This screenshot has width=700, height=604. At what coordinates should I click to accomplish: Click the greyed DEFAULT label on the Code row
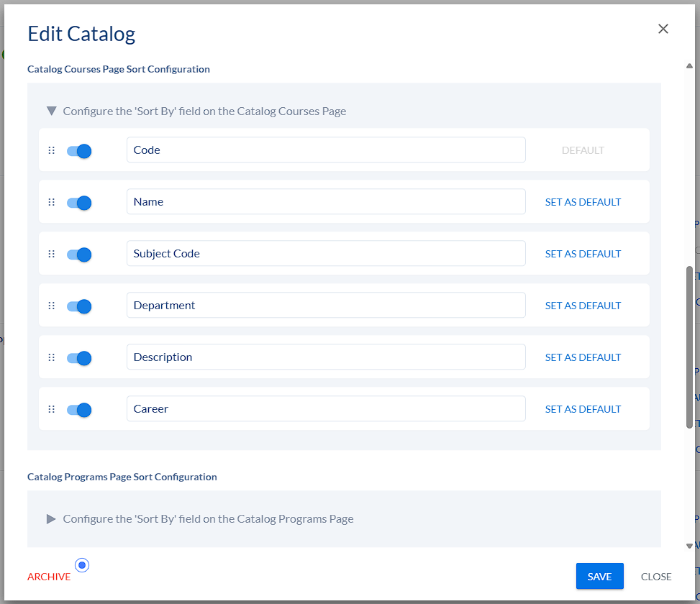[583, 150]
